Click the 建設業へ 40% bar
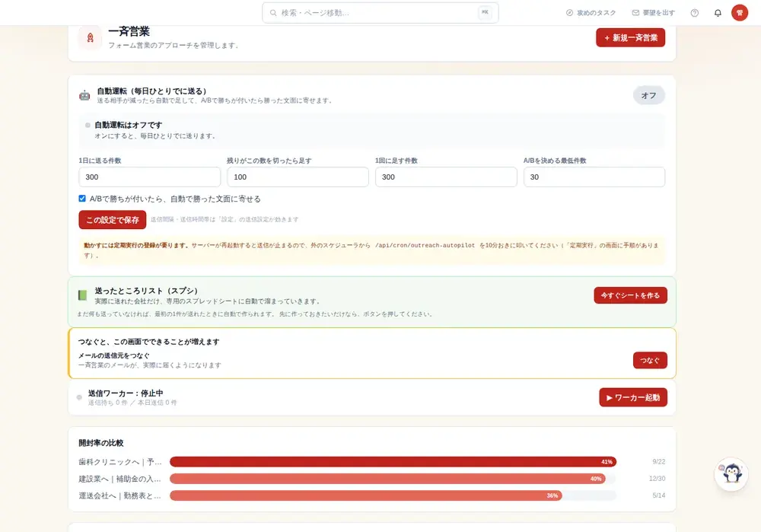The height and width of the screenshot is (532, 761). coord(388,479)
